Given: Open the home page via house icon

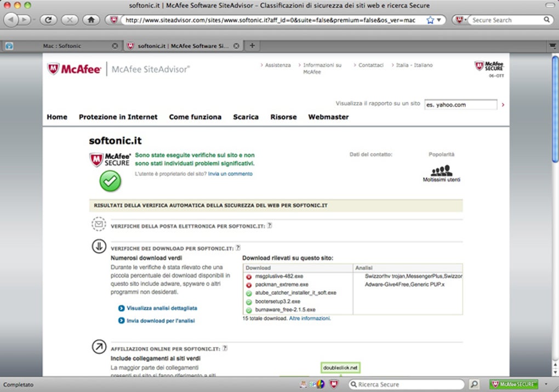Looking at the screenshot, I should coord(91,20).
